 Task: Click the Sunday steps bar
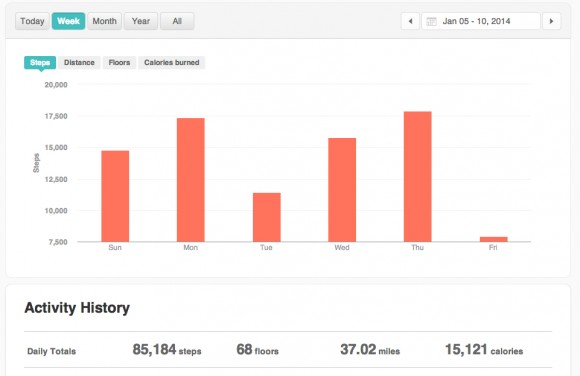115,196
